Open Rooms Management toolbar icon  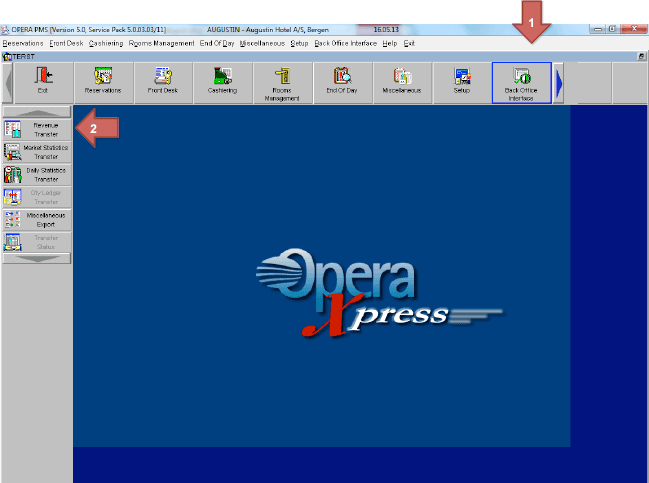[x=282, y=83]
